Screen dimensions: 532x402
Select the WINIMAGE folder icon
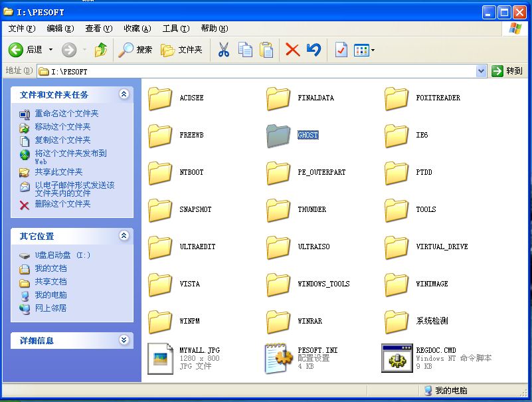[397, 284]
